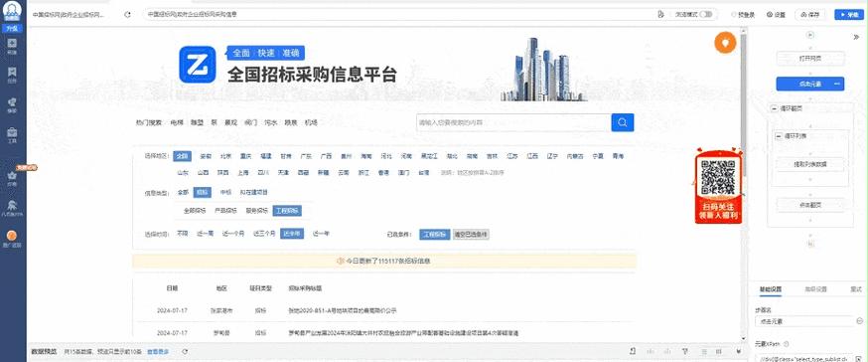Choose the 全部招标 subtype

pyautogui.click(x=195, y=211)
